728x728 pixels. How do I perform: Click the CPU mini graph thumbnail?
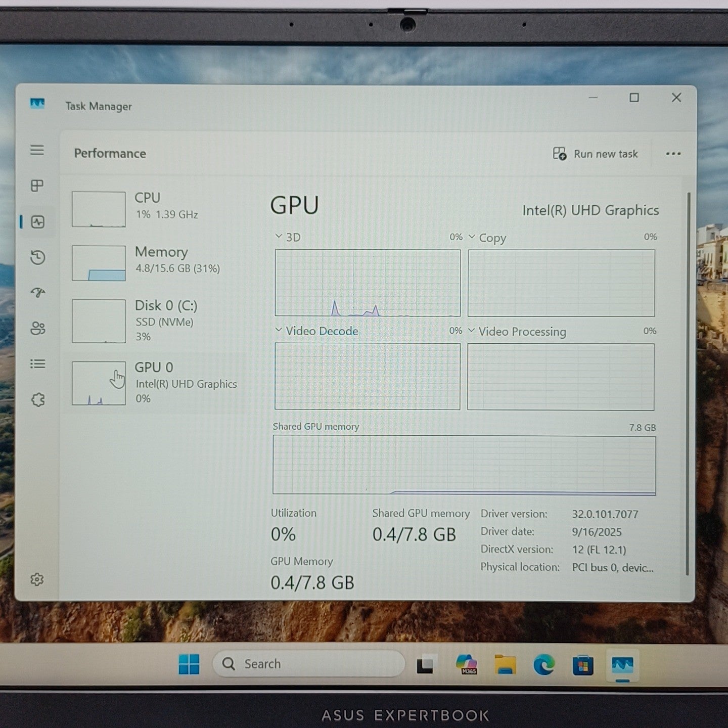(99, 209)
